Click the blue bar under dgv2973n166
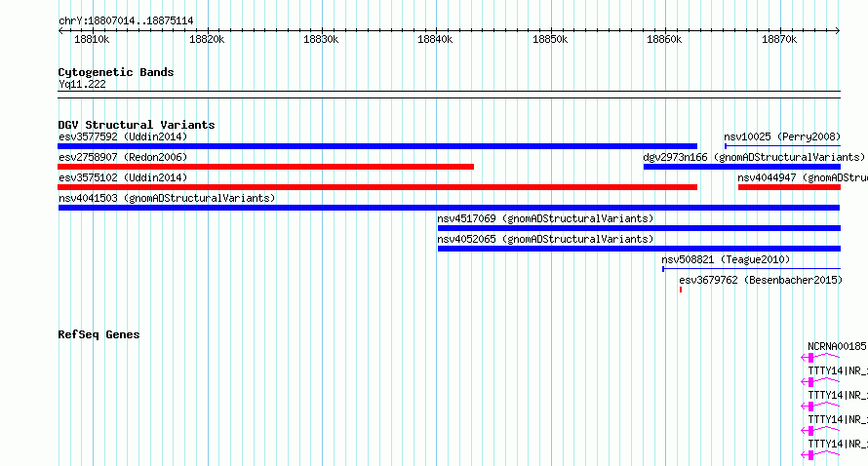The height and width of the screenshot is (466, 868). (742, 167)
